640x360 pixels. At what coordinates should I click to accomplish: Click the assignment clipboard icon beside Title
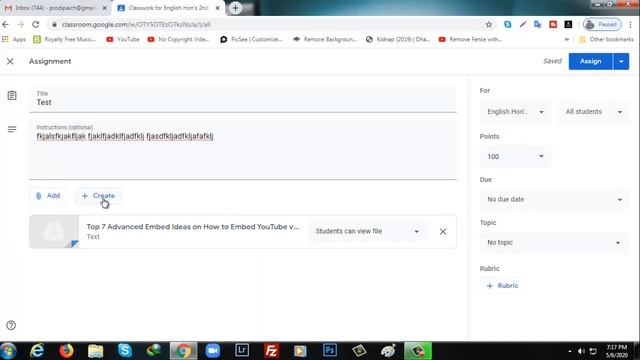pyautogui.click(x=12, y=96)
